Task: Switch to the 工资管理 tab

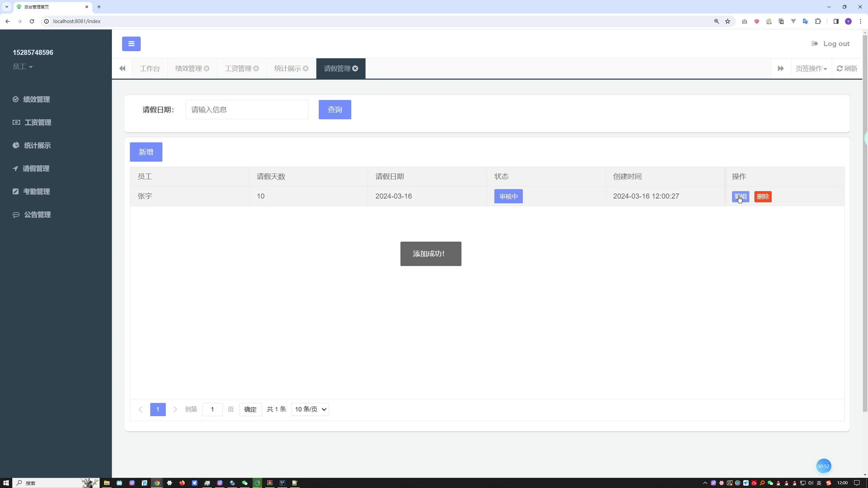Action: coord(238,68)
